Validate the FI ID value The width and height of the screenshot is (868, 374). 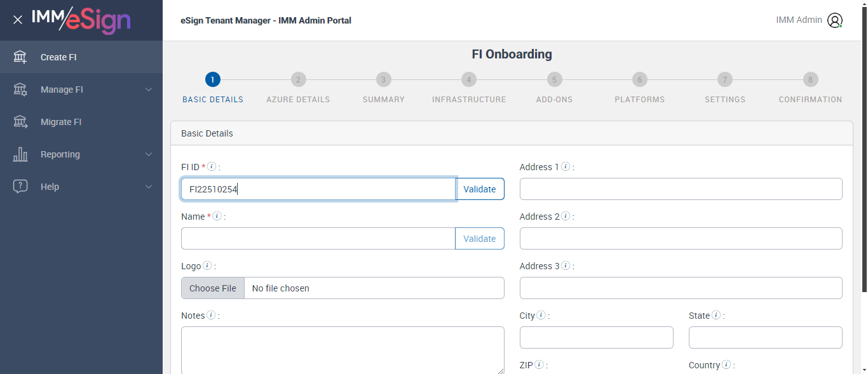click(x=479, y=189)
